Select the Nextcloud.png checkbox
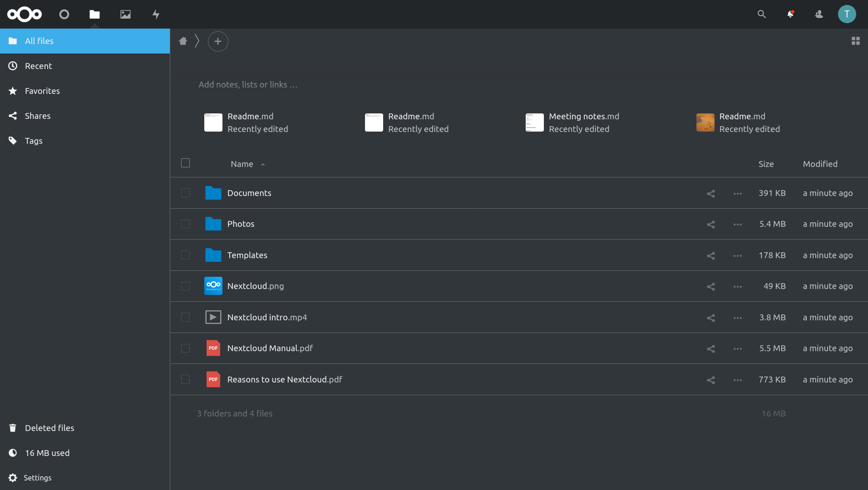868x490 pixels. coord(185,286)
